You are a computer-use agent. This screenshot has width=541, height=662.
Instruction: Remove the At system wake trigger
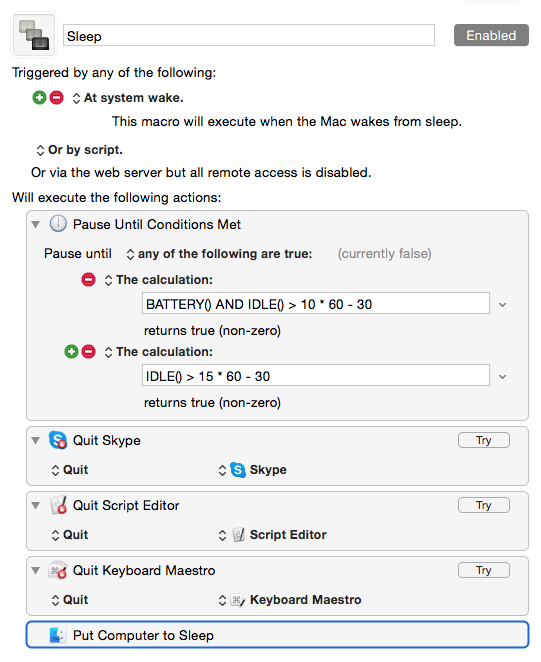click(x=57, y=98)
